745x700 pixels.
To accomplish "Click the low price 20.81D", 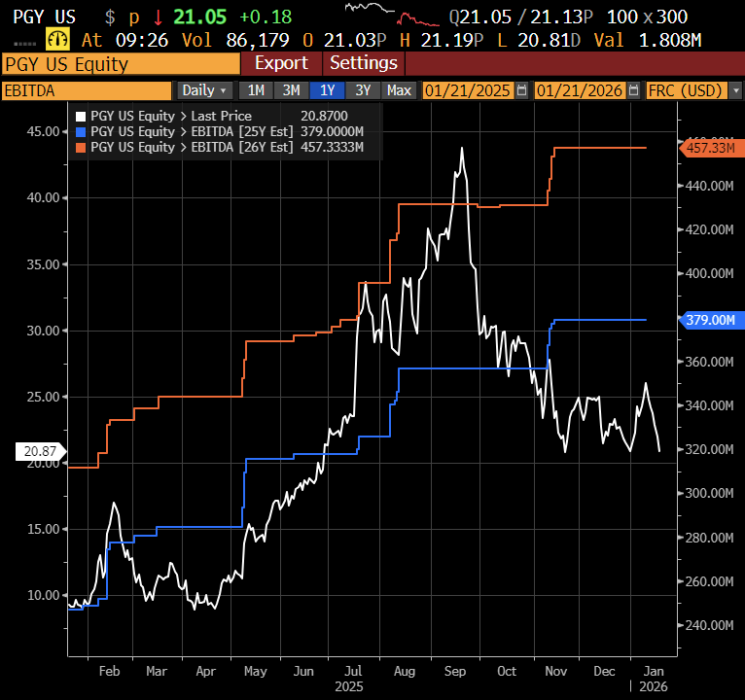I will [x=550, y=41].
